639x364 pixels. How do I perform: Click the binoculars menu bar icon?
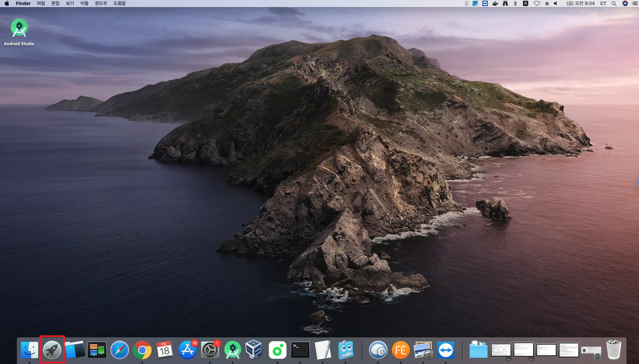[505, 3]
